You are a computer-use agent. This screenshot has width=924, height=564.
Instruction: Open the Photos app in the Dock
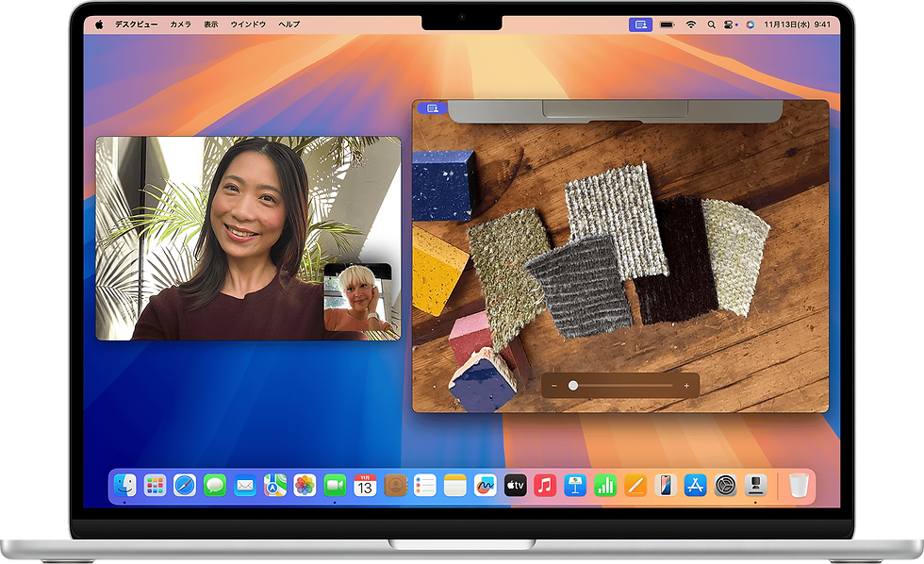[305, 486]
